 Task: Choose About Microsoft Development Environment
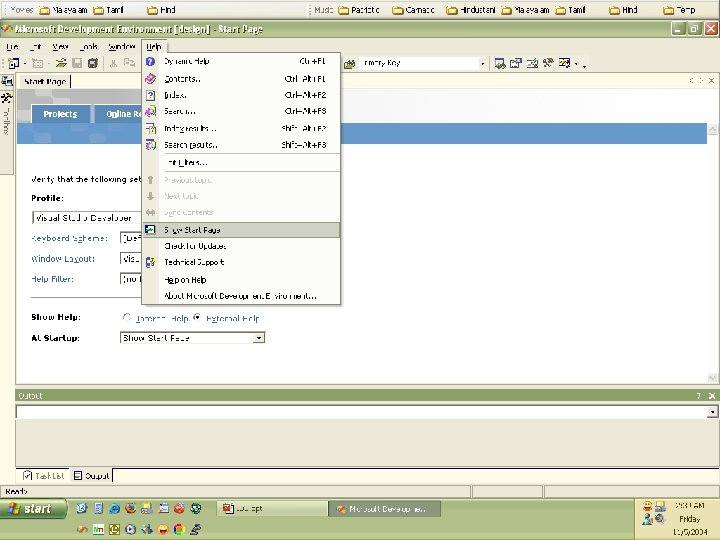(x=241, y=296)
